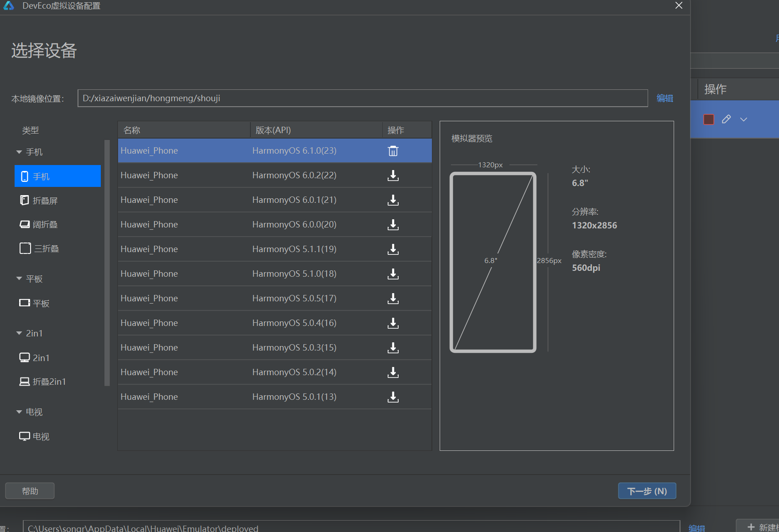
Task: Collapse the 2in1 category group
Action: (x=19, y=333)
